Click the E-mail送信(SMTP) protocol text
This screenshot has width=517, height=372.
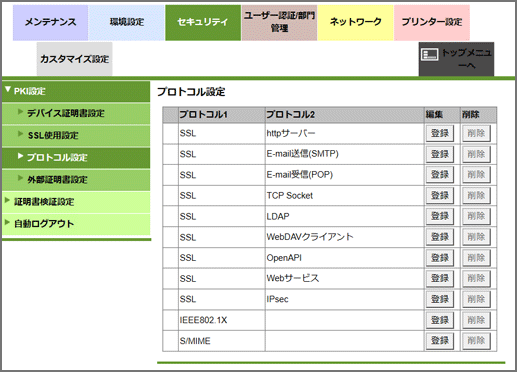click(x=302, y=154)
